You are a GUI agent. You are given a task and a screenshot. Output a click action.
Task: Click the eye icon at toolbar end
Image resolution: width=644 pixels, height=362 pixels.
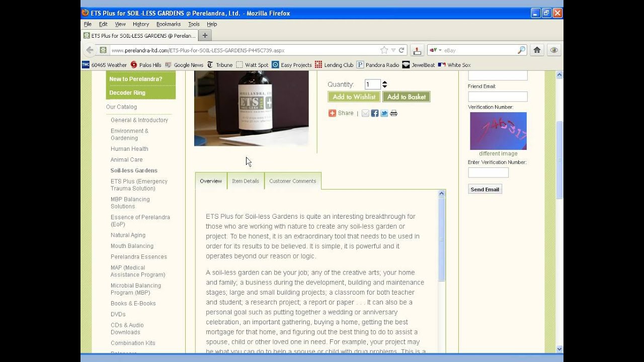point(554,50)
